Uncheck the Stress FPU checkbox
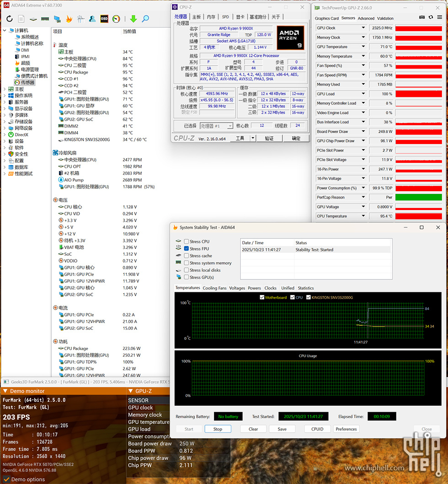The height and width of the screenshot is (484, 448). coord(187,249)
